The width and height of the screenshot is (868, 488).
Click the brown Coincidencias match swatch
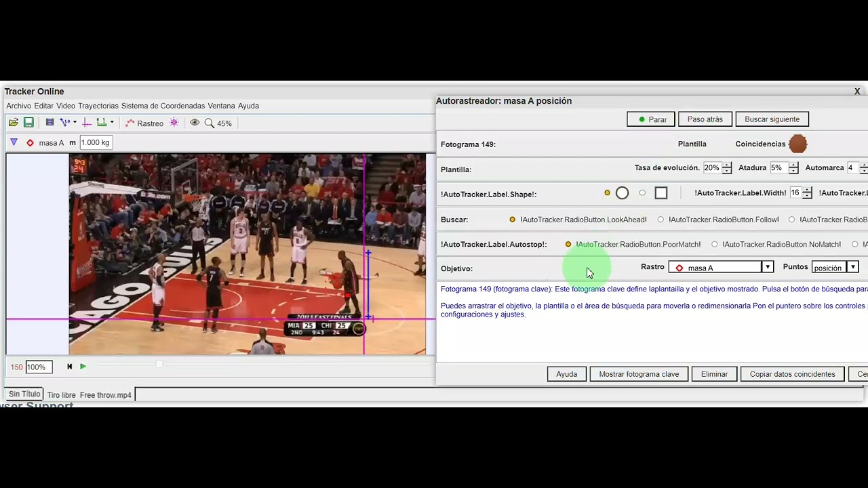(x=798, y=144)
